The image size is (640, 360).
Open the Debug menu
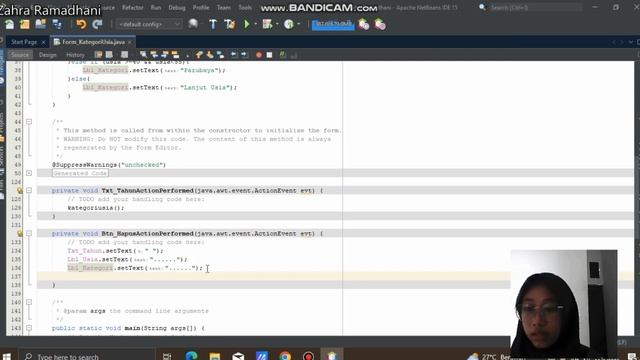[x=177, y=7]
